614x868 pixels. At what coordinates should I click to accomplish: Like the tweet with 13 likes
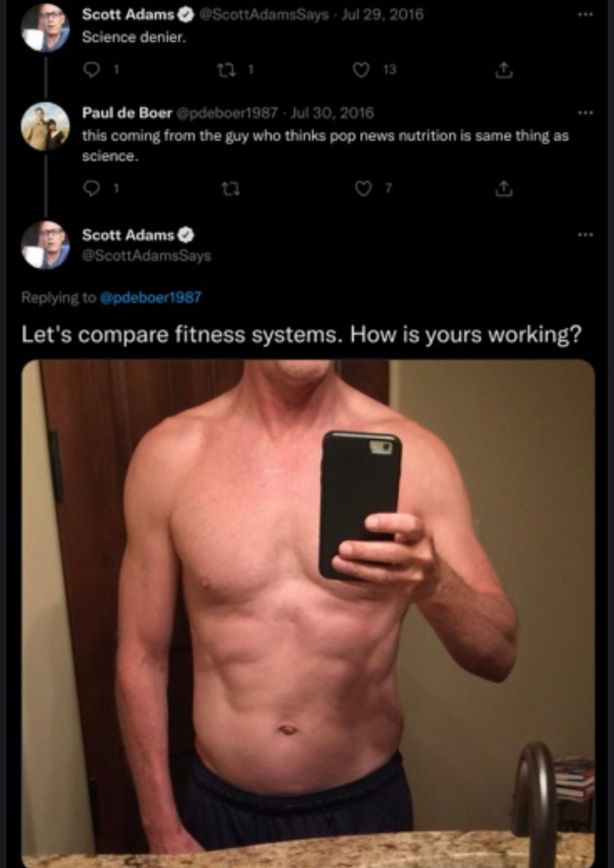pos(361,69)
